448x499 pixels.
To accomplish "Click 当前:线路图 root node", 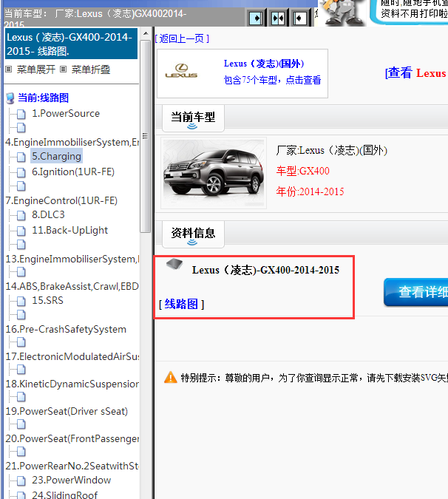I will pyautogui.click(x=43, y=98).
